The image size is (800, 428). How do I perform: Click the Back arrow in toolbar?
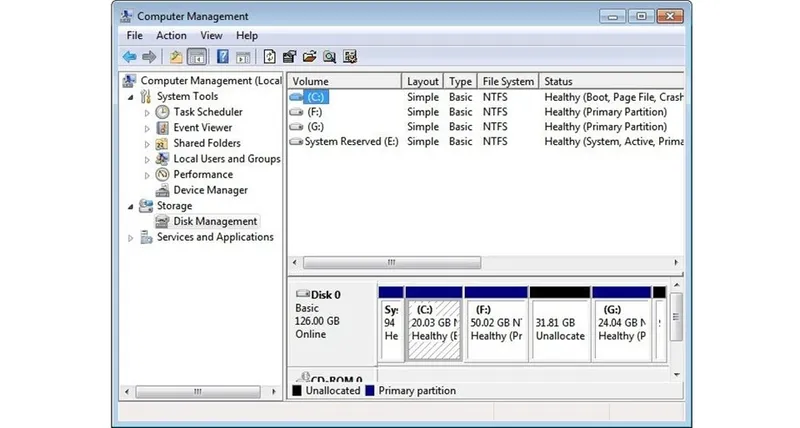[x=130, y=57]
